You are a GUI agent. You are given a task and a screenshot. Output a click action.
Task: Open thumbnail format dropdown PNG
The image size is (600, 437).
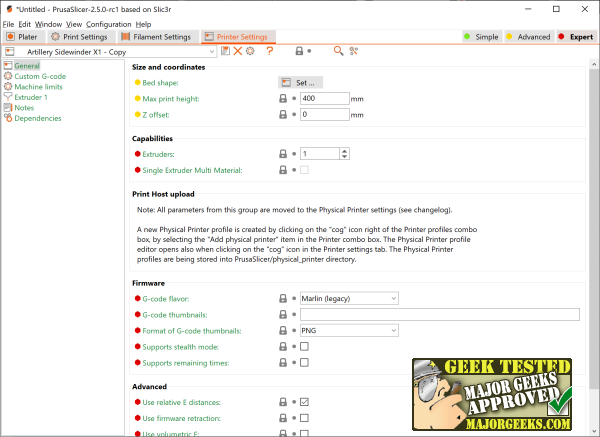[x=349, y=331]
